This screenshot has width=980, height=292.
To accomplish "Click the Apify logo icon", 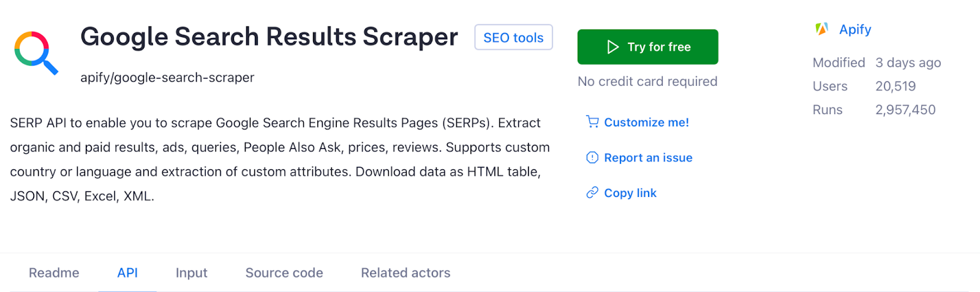I will pyautogui.click(x=822, y=29).
